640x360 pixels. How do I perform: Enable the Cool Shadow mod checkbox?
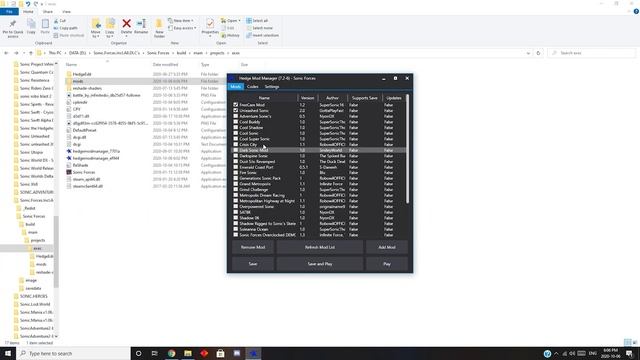point(236,128)
